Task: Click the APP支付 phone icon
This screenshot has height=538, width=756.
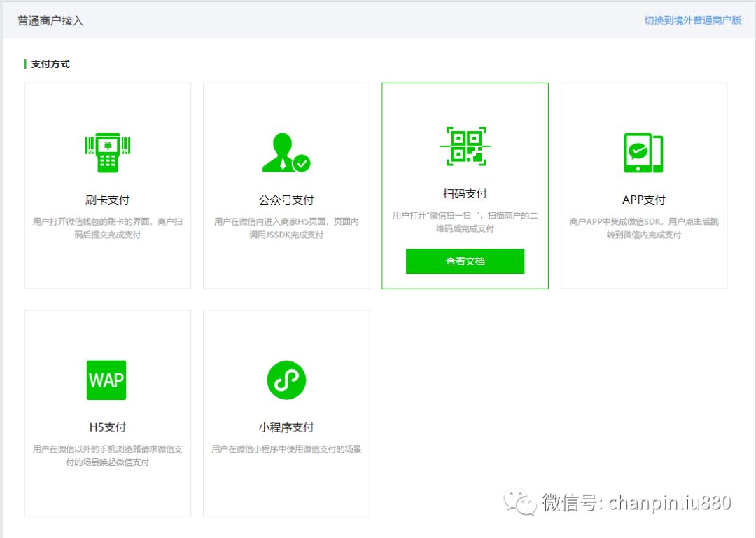Action: [x=644, y=153]
